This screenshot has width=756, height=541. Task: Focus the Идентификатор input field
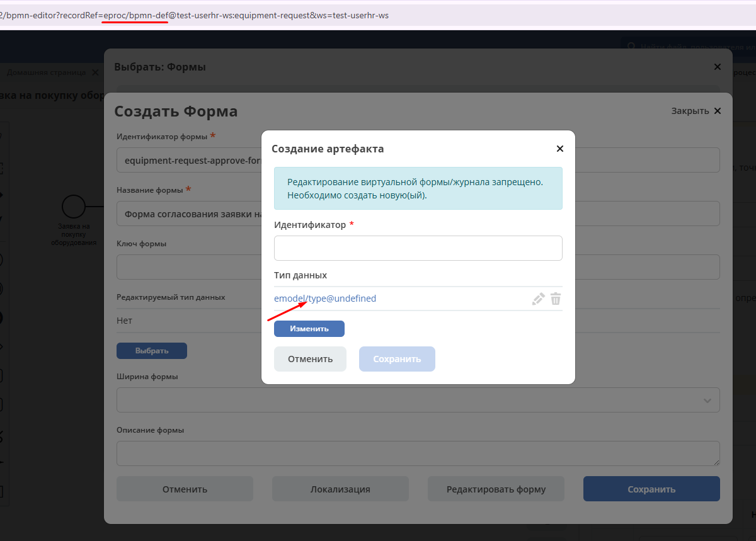[418, 248]
